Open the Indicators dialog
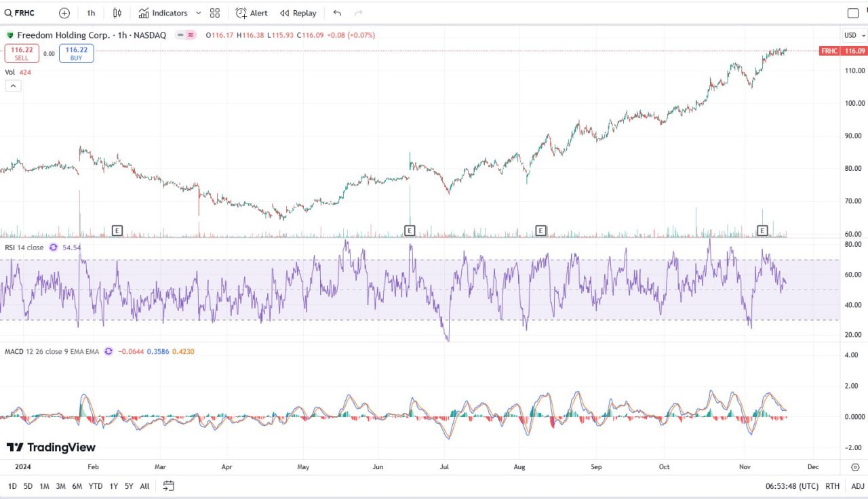This screenshot has width=868, height=499. (x=163, y=13)
